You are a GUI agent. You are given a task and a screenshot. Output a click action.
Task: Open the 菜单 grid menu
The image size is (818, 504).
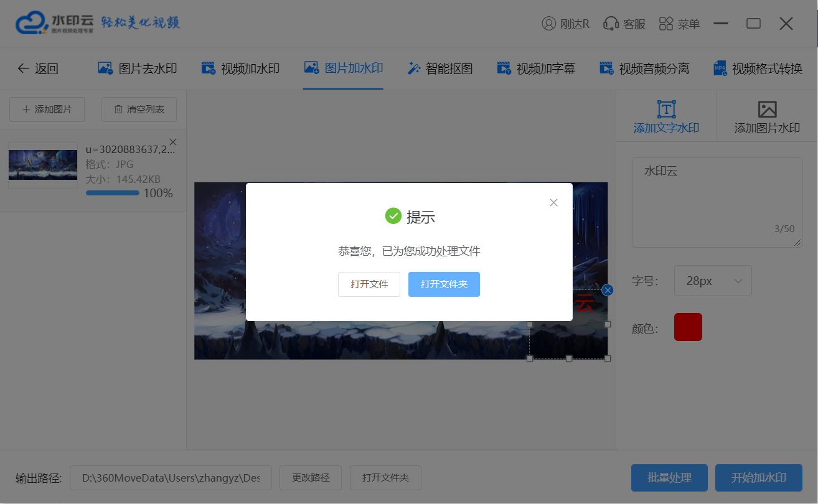point(679,24)
